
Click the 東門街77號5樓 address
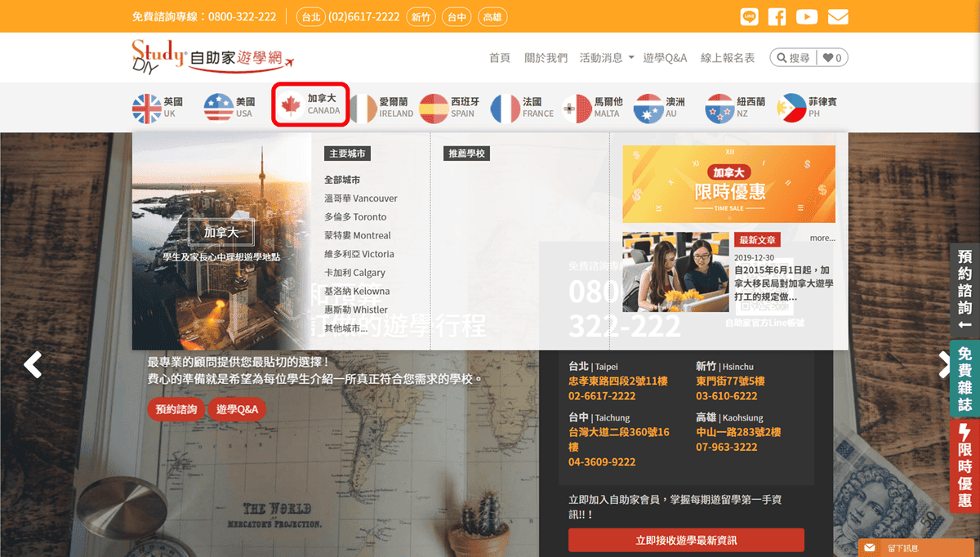point(730,381)
